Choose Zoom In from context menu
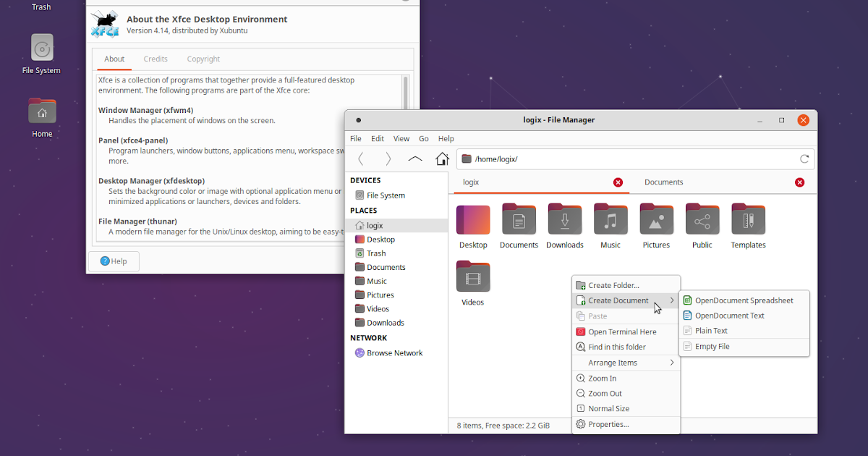Viewport: 868px width, 456px height. coord(626,379)
